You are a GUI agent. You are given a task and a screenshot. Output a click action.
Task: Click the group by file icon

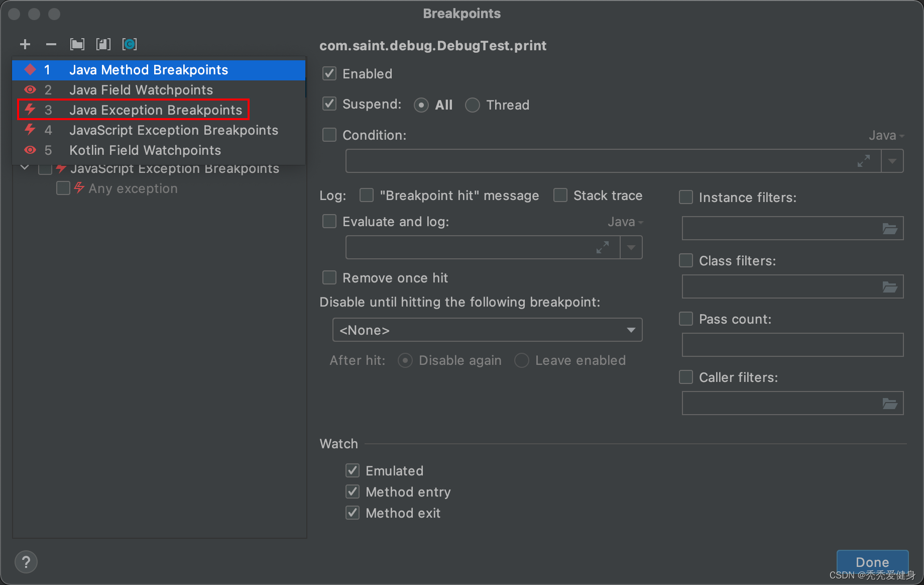click(x=103, y=44)
